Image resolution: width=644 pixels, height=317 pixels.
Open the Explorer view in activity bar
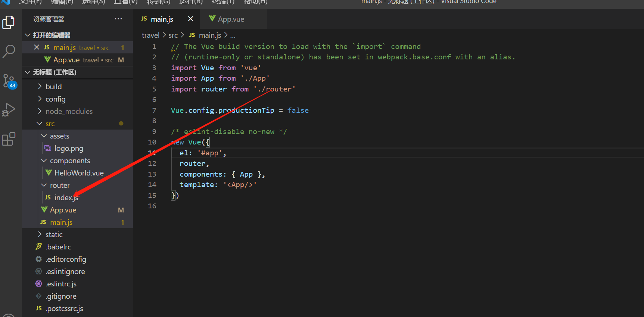tap(9, 22)
